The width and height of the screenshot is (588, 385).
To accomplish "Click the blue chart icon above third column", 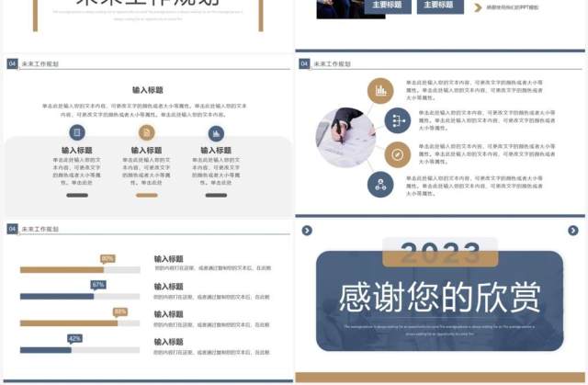I will coord(216,133).
